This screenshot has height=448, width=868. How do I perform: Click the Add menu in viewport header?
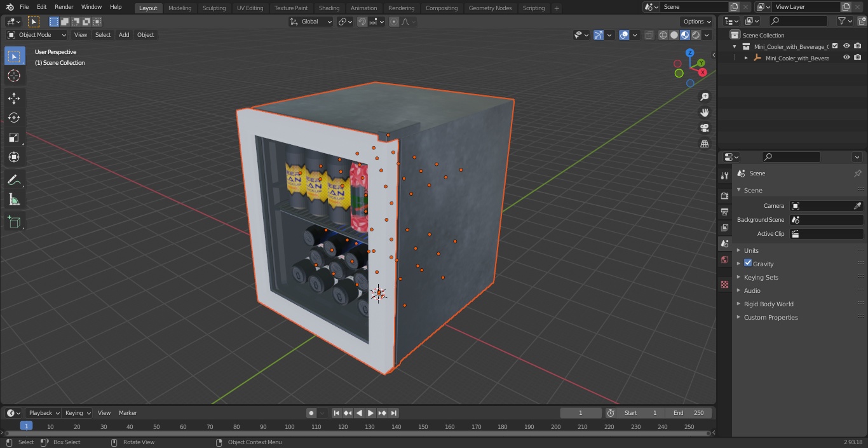pyautogui.click(x=124, y=35)
